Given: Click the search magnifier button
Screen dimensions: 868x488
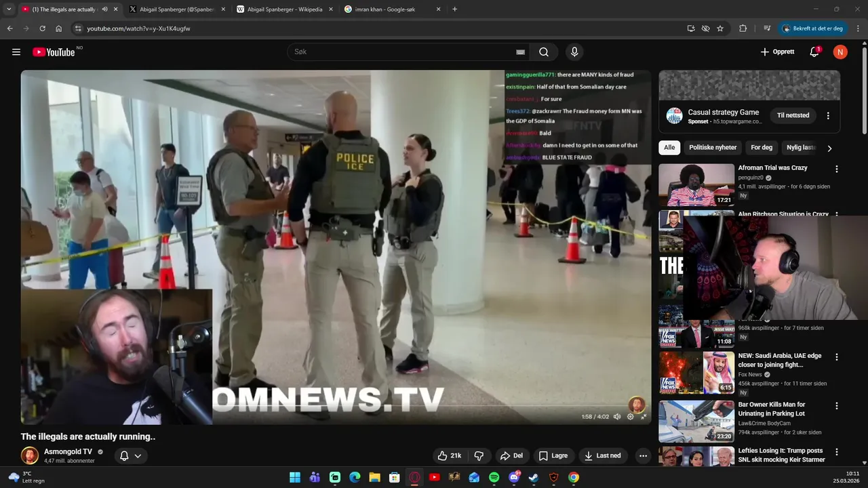Looking at the screenshot, I should tap(544, 52).
